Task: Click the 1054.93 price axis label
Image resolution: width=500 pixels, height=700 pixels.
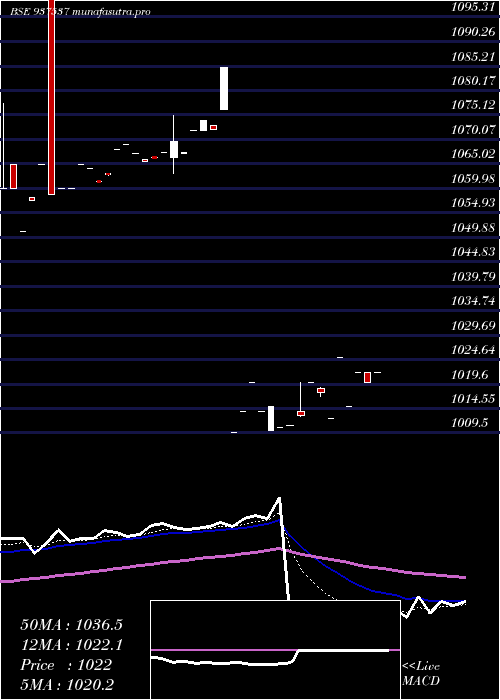Action: pos(472,203)
